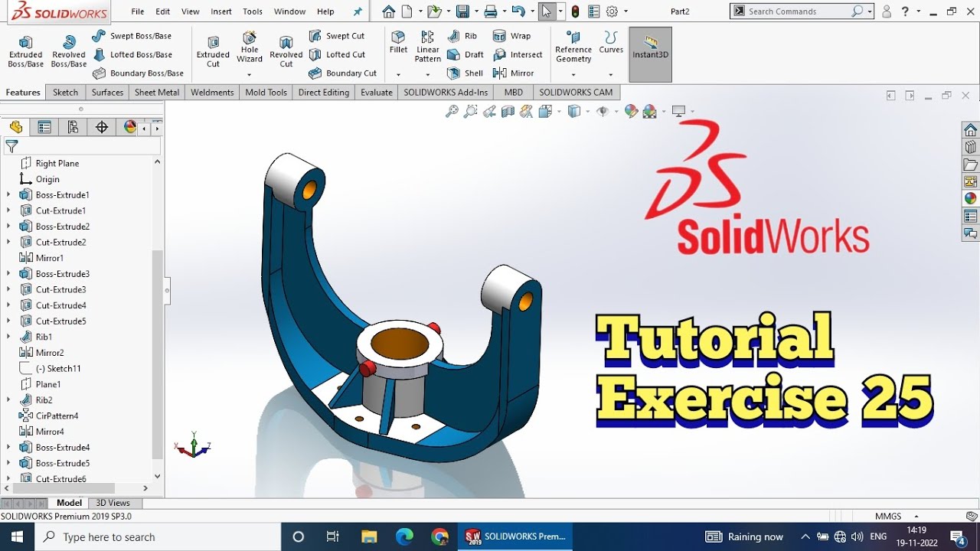The width and height of the screenshot is (980, 551).
Task: Switch to the DimXpertManager tab
Action: click(101, 127)
